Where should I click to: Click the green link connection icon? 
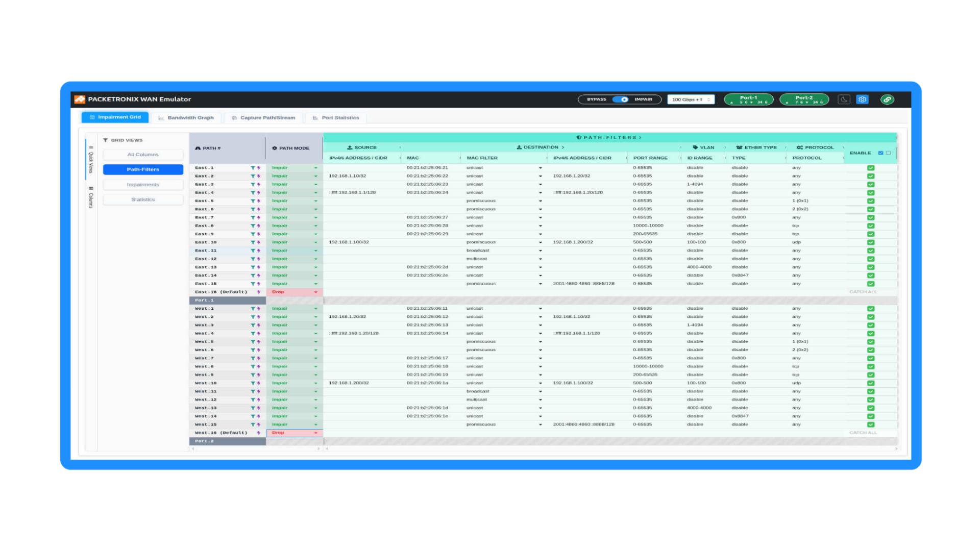tap(887, 99)
